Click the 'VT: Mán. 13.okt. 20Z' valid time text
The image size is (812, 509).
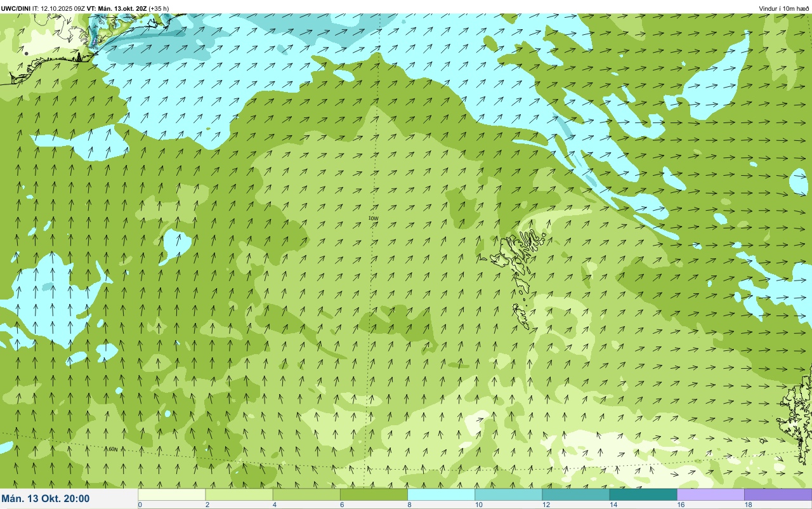(x=116, y=8)
